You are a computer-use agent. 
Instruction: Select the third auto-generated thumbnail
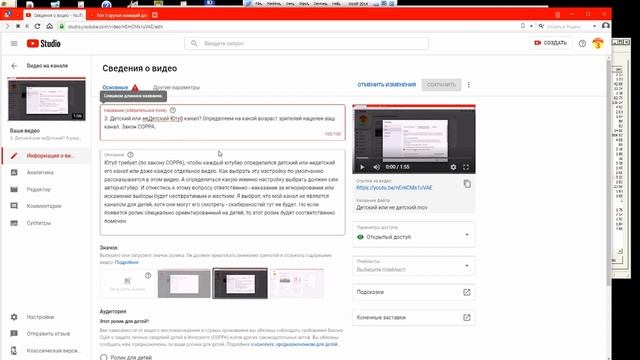pyautogui.click(x=297, y=283)
